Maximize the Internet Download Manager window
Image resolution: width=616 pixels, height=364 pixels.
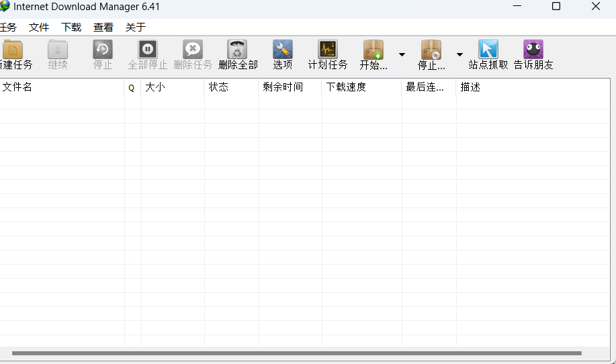point(556,6)
